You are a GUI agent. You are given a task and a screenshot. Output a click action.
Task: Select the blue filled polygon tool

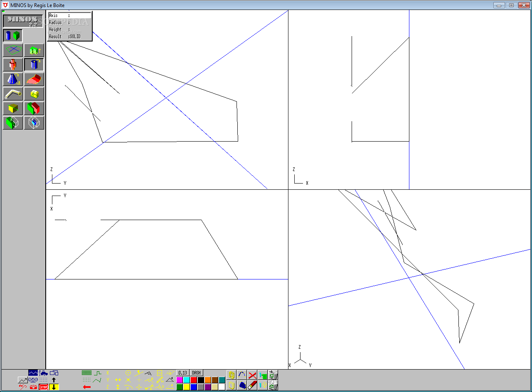click(242, 385)
